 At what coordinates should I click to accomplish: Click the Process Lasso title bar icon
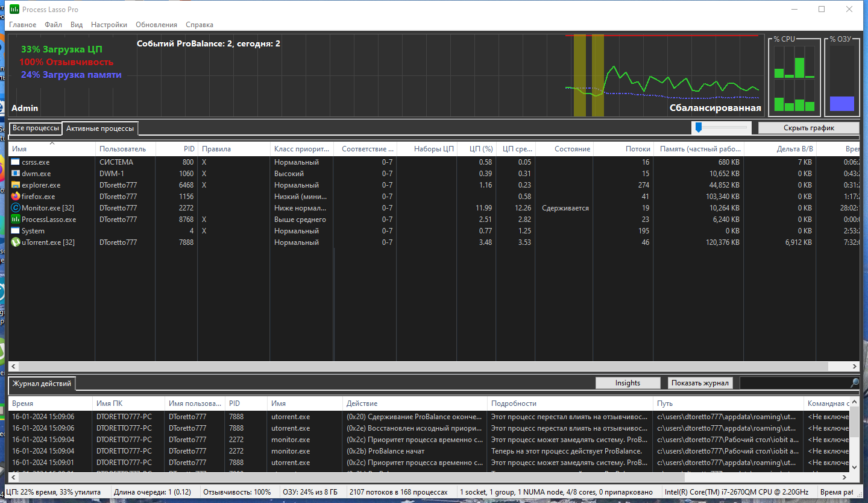14,10
